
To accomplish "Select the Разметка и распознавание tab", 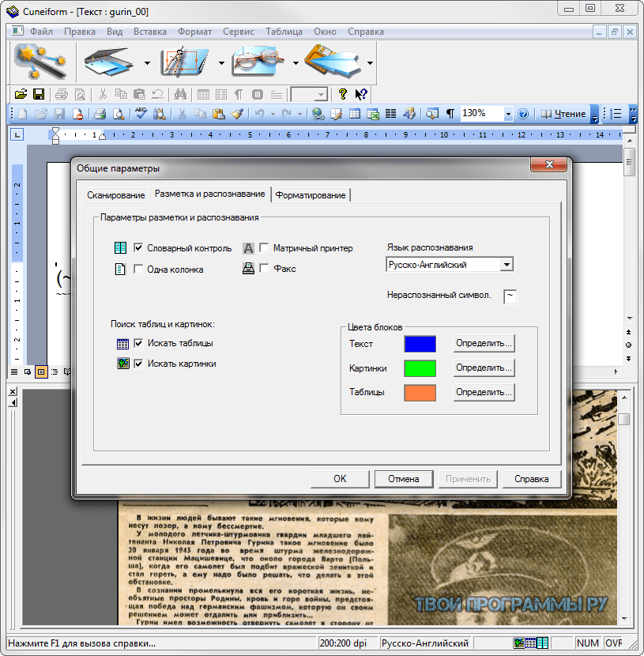I will click(210, 194).
